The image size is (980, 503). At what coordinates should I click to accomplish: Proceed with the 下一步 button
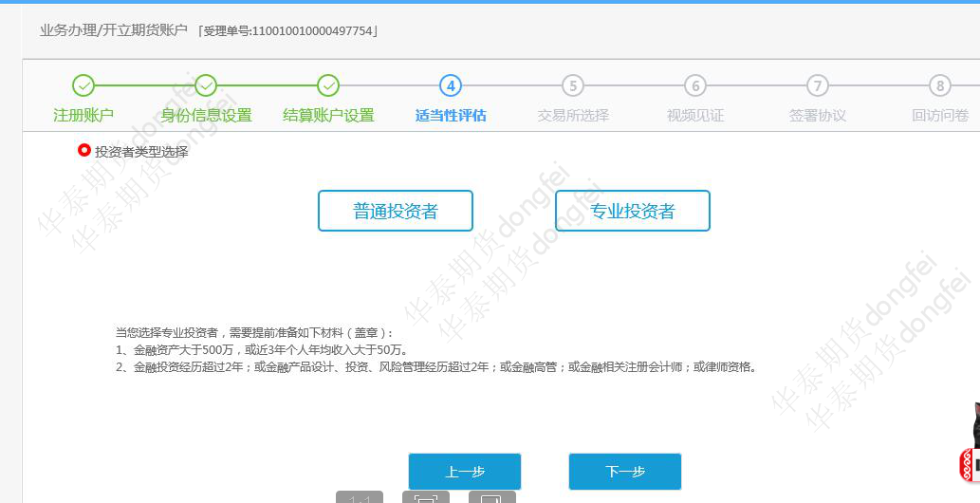point(625,472)
